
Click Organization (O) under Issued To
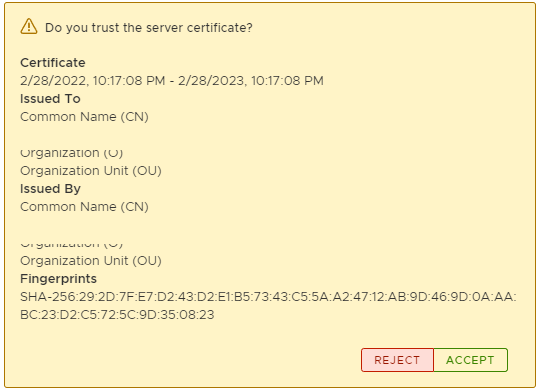(x=72, y=154)
